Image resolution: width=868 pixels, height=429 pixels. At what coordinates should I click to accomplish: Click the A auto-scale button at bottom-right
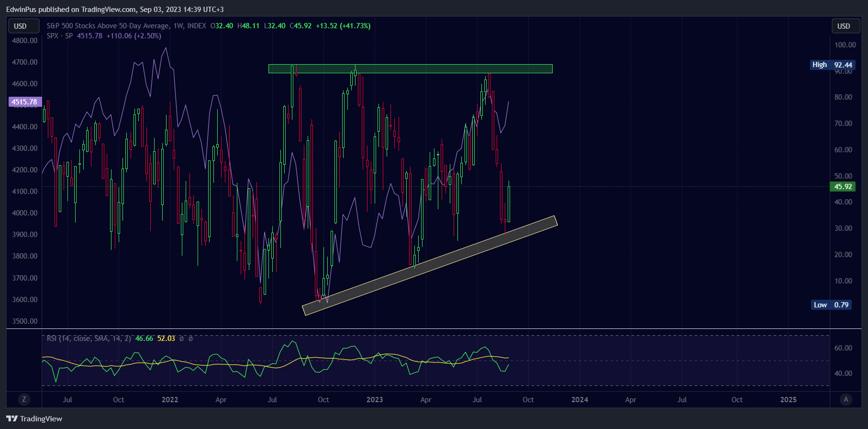[846, 399]
